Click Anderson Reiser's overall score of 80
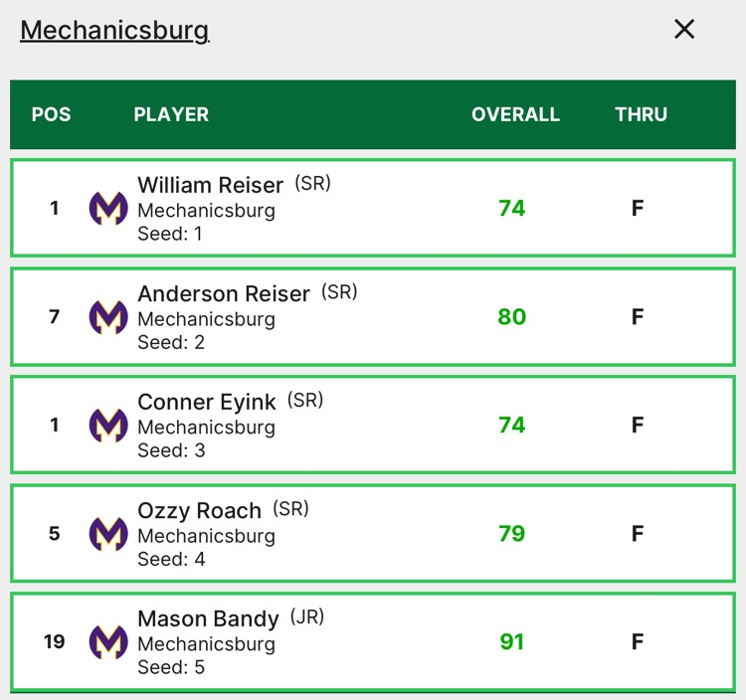Screen dimensions: 746x700 coord(512,317)
